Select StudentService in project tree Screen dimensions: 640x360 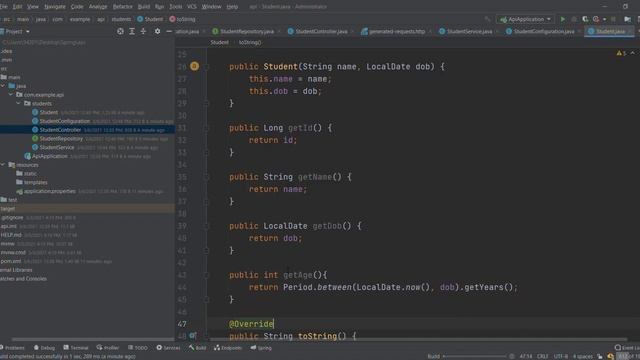coord(57,147)
